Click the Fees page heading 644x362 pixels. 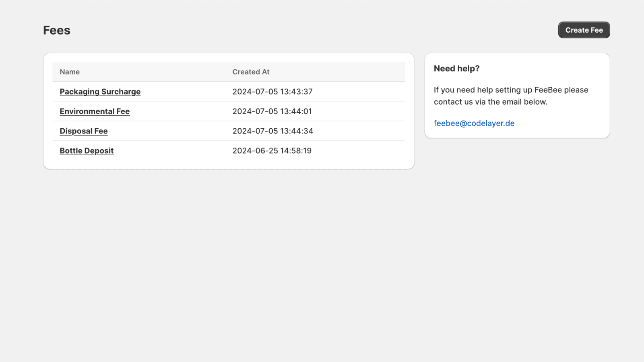(57, 30)
